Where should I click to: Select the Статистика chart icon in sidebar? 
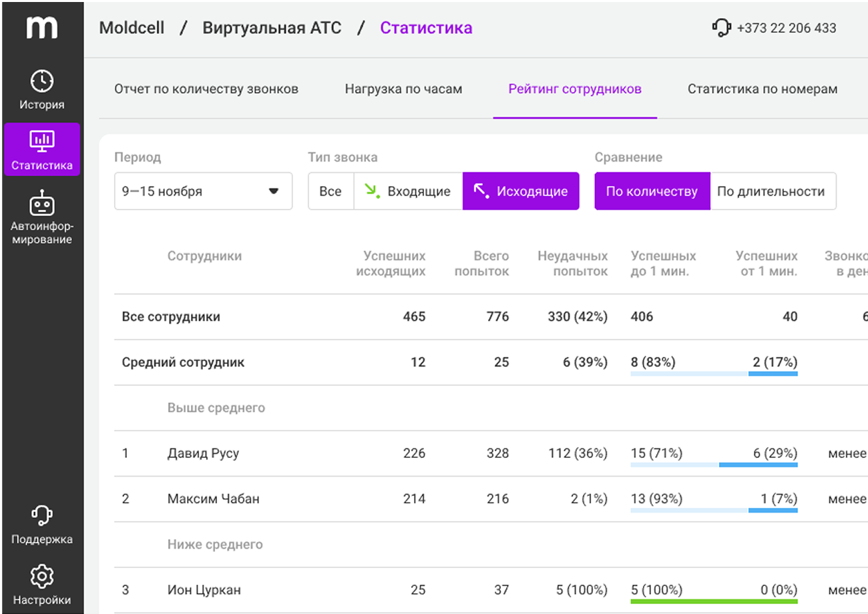(x=42, y=141)
